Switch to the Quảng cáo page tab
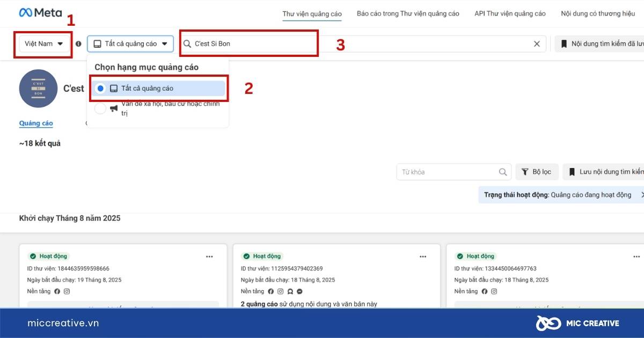This screenshot has width=644, height=338. click(x=36, y=123)
